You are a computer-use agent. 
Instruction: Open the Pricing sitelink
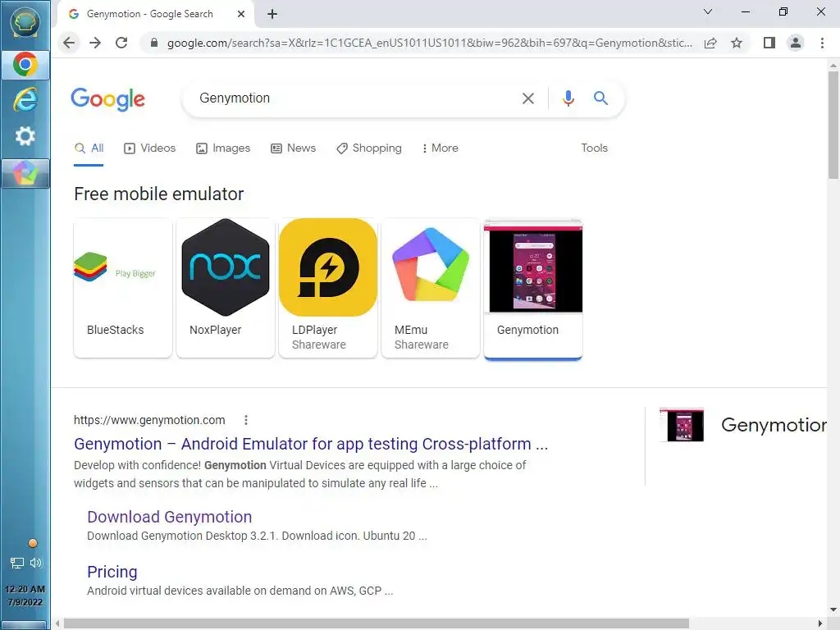112,572
